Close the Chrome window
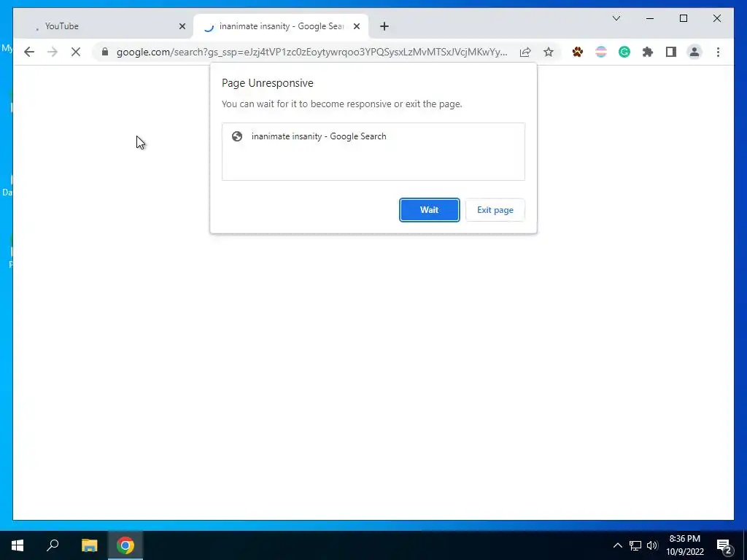747x560 pixels. tap(716, 18)
